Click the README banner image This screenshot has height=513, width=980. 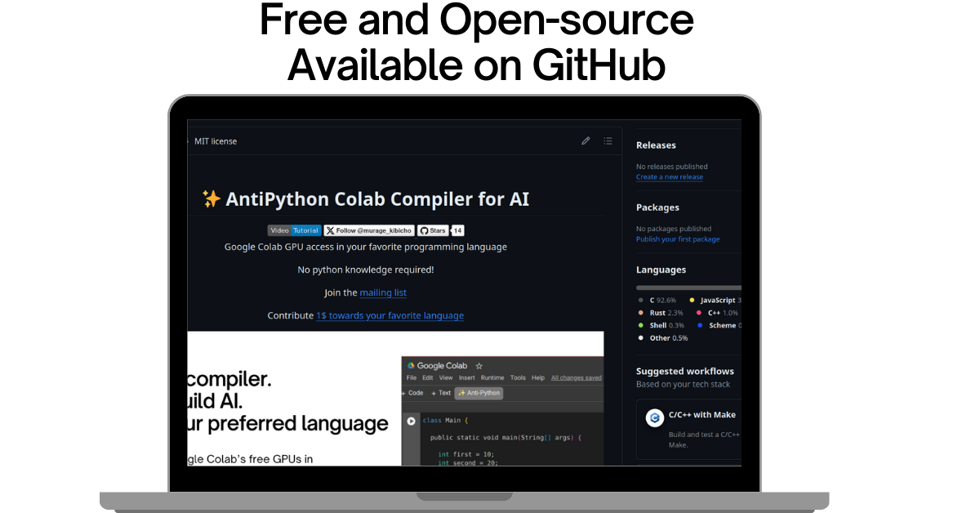point(395,399)
